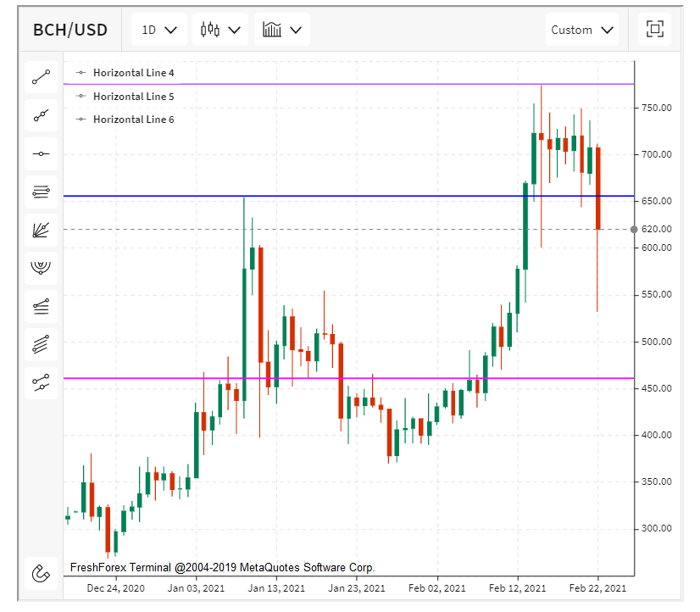Open the indicators dropdown
The height and width of the screenshot is (612, 700).
tap(282, 30)
